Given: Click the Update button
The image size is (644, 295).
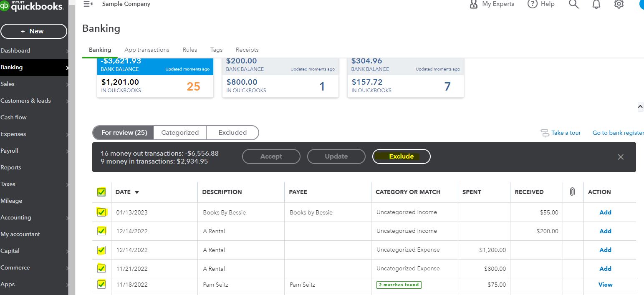Looking at the screenshot, I should click(x=336, y=156).
